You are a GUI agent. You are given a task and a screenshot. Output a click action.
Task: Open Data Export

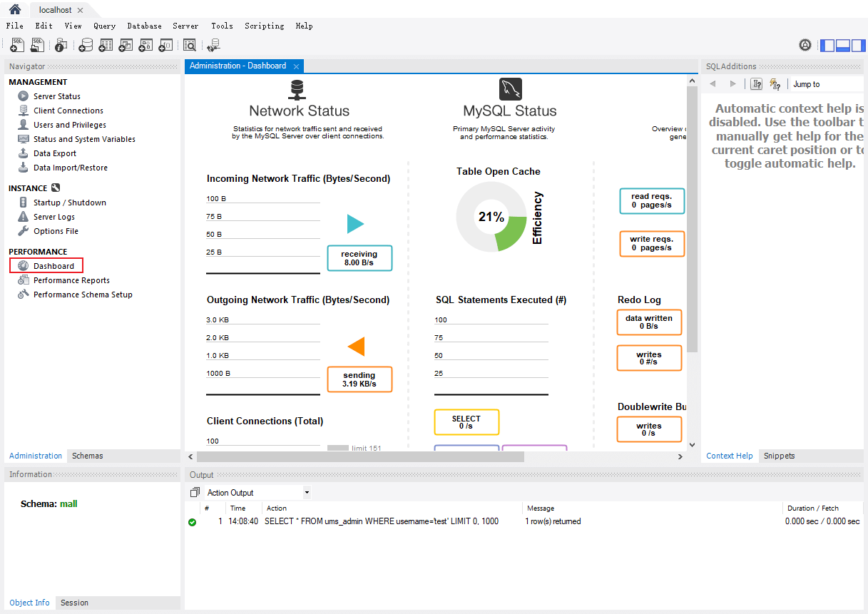click(55, 153)
